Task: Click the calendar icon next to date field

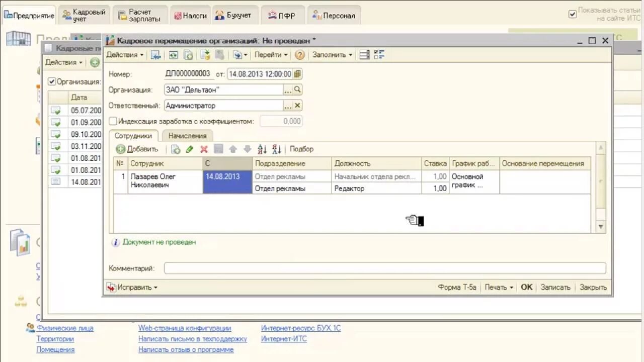Action: click(297, 74)
